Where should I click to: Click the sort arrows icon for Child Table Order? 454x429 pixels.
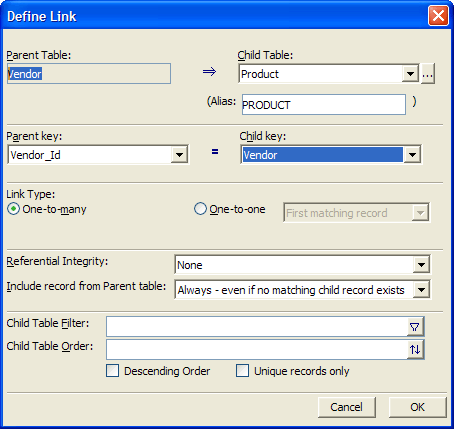[x=415, y=350]
